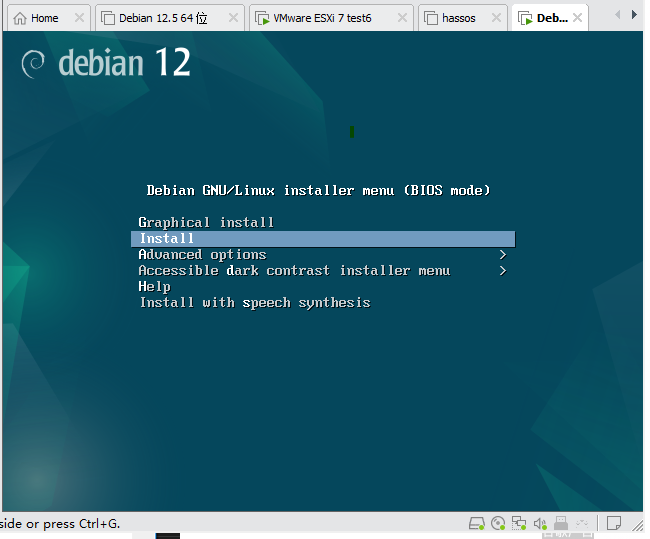
Task: Close the hassos tab
Action: pos(496,18)
